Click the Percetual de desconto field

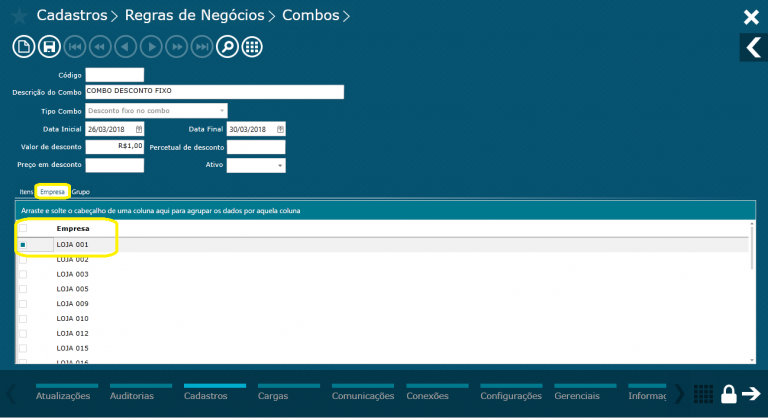[256, 147]
